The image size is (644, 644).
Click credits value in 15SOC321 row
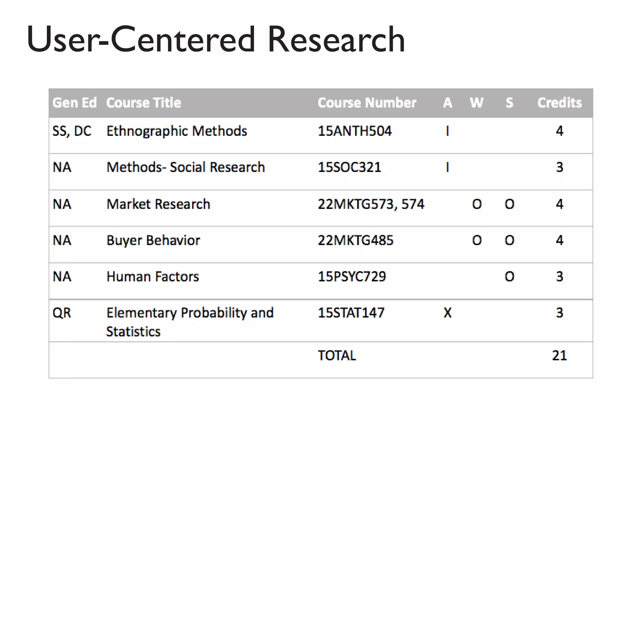coord(560,167)
